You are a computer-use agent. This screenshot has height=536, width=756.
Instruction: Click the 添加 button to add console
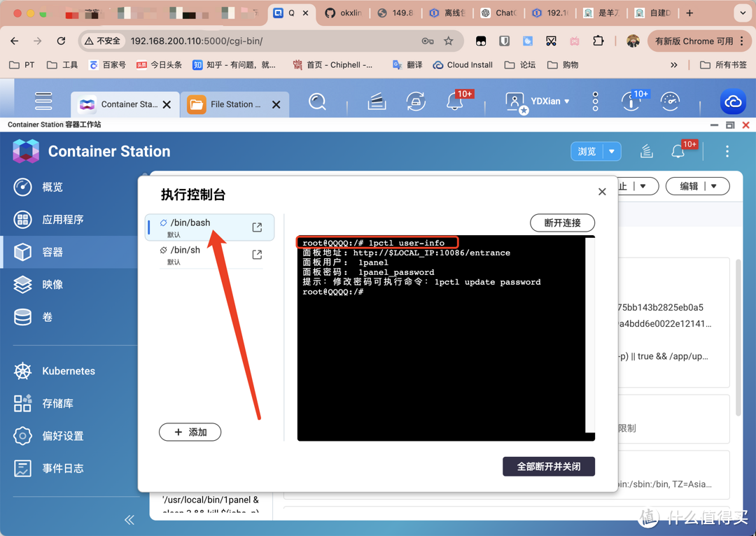(x=190, y=432)
